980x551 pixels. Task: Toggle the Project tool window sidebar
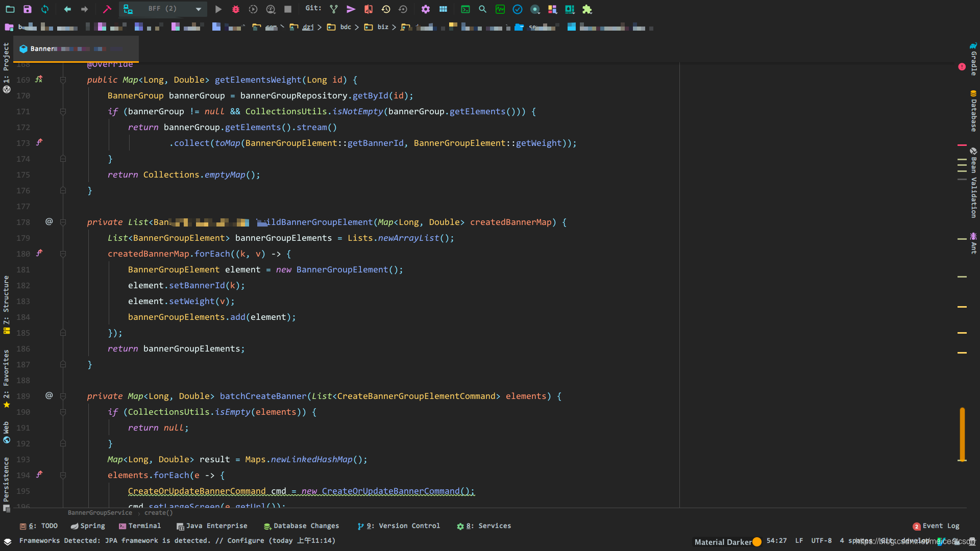(6, 61)
